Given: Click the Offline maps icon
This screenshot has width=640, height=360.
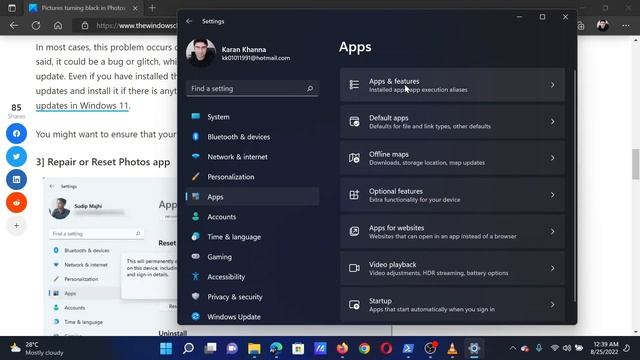Looking at the screenshot, I should click(354, 158).
